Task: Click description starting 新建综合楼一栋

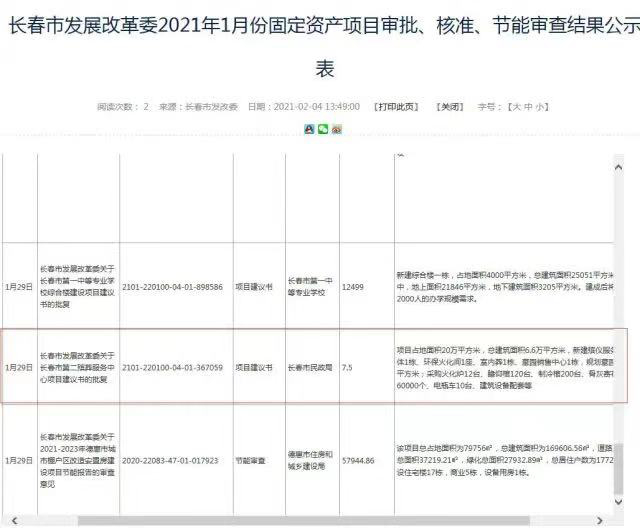Action: (505, 287)
